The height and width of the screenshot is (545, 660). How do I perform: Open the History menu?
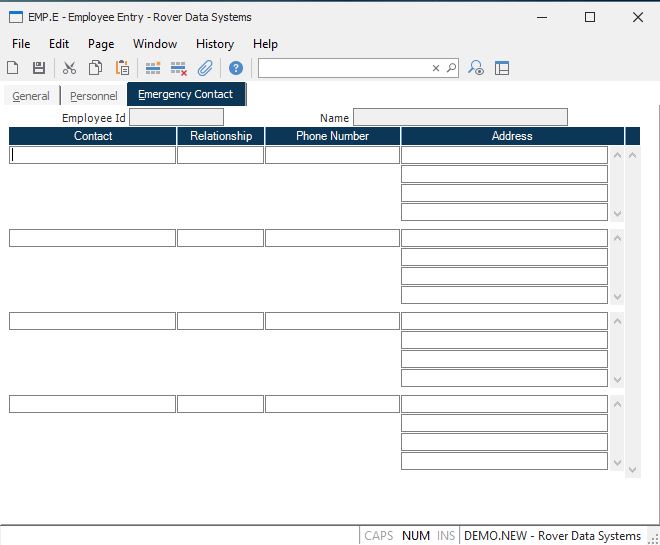click(x=215, y=44)
